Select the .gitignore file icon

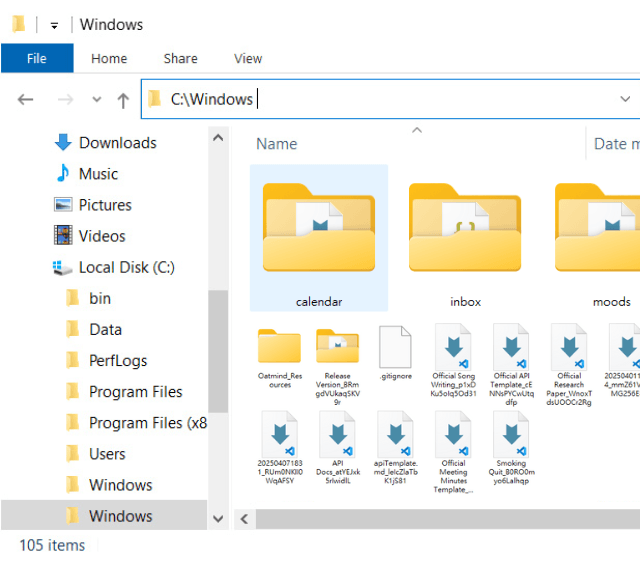click(x=395, y=347)
